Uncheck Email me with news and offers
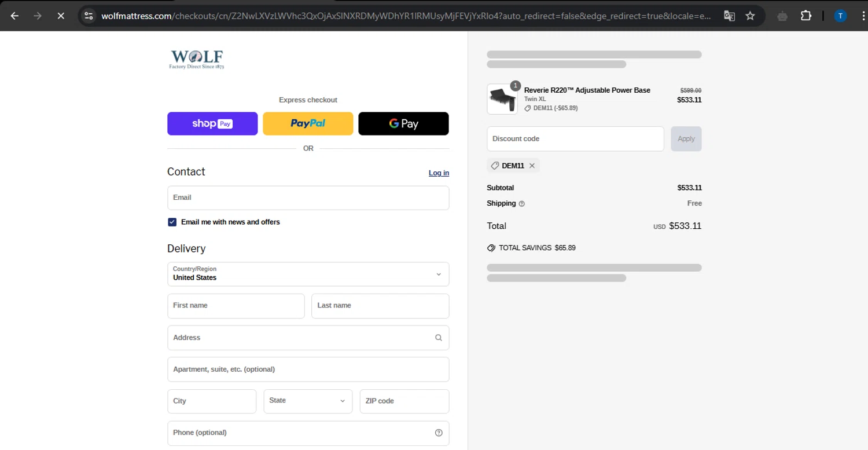This screenshot has width=868, height=450. (172, 222)
